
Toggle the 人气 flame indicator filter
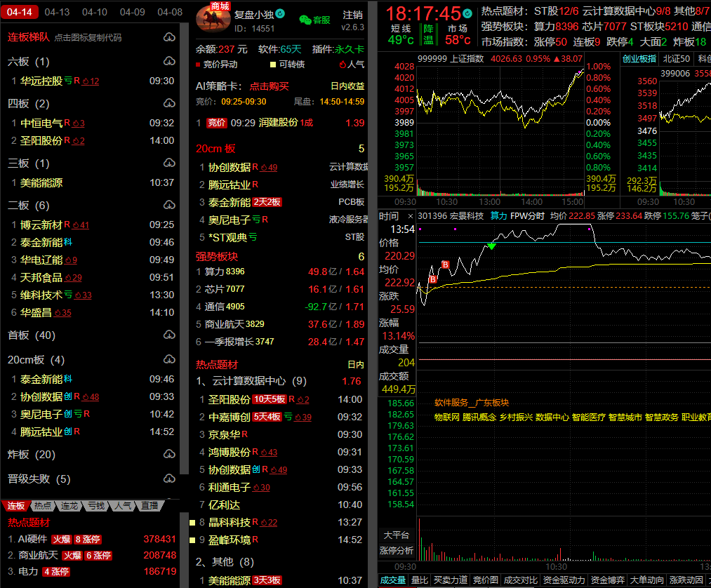tap(352, 65)
